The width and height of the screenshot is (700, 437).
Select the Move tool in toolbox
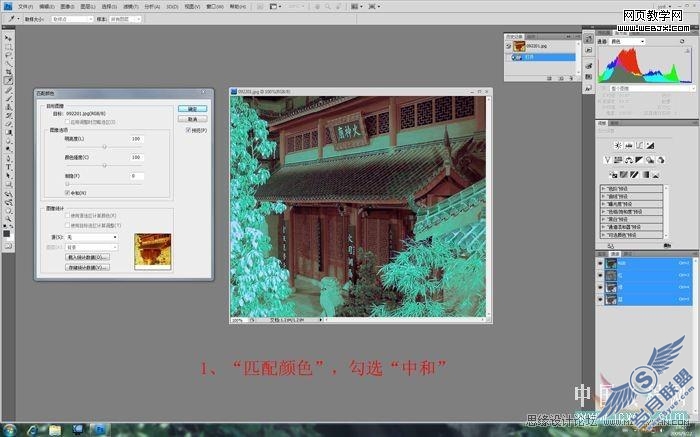tap(8, 37)
